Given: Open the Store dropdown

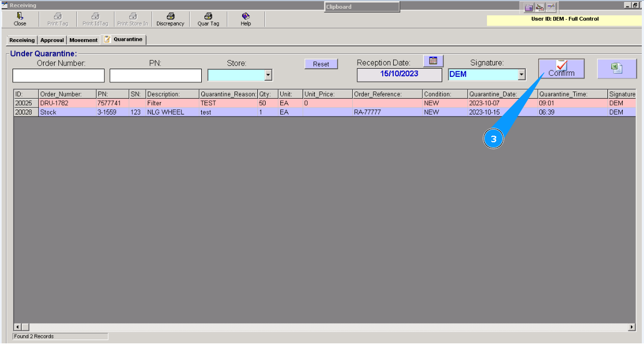Looking at the screenshot, I should pos(268,75).
